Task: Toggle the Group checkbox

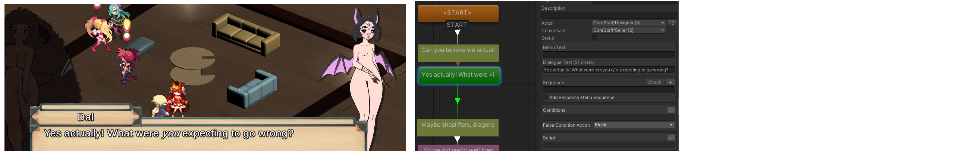Action: pos(594,38)
